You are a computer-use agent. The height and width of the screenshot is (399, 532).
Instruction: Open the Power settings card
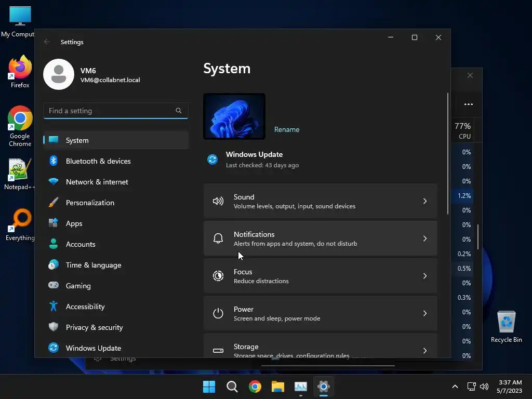point(320,313)
